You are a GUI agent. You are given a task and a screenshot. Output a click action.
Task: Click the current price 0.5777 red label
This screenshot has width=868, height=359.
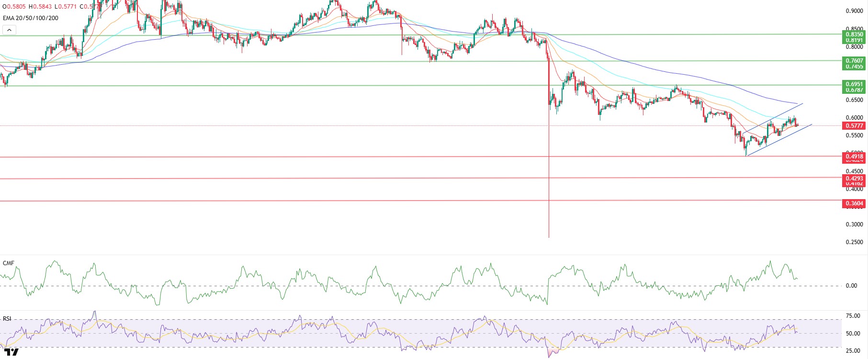tap(854, 126)
